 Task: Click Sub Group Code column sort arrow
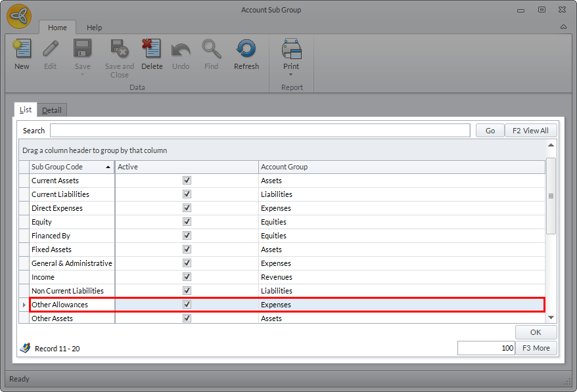[x=108, y=167]
